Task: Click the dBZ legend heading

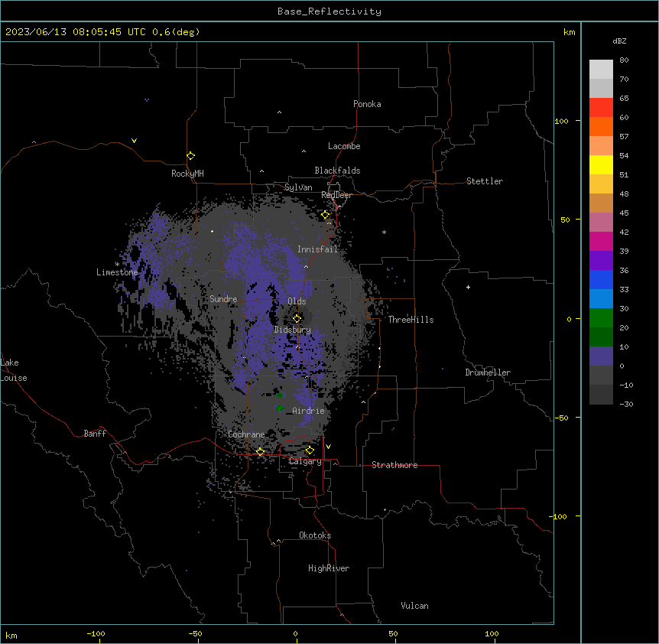Action: [619, 41]
